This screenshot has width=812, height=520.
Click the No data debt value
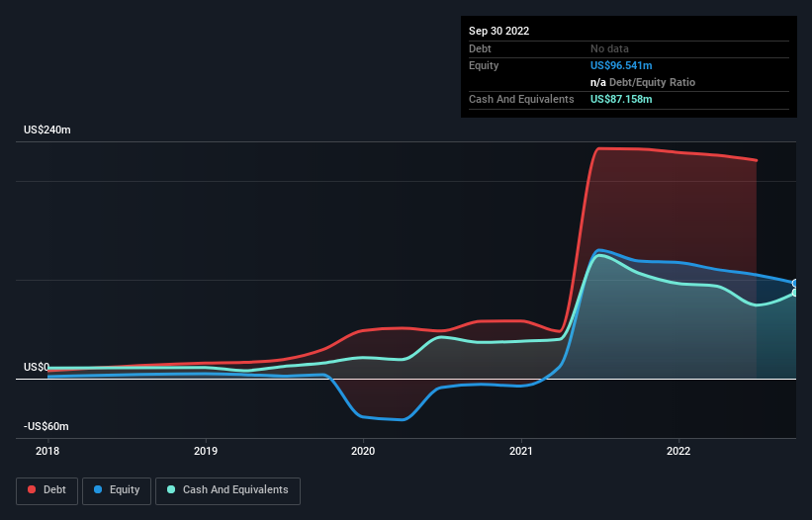609,48
